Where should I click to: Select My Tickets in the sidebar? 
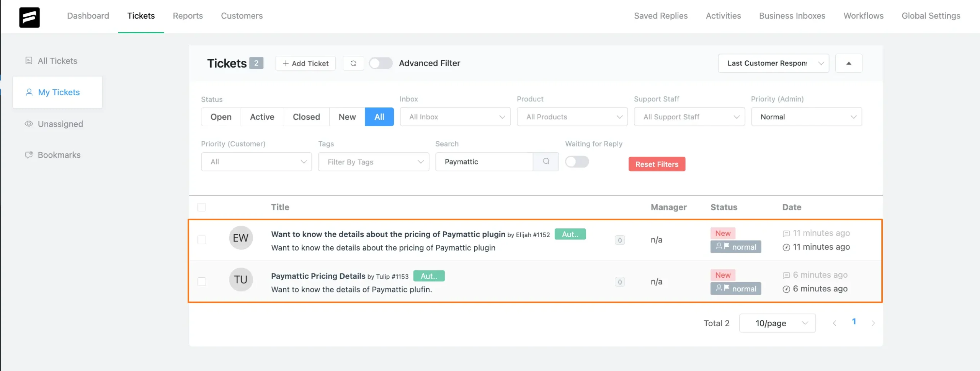click(x=59, y=92)
